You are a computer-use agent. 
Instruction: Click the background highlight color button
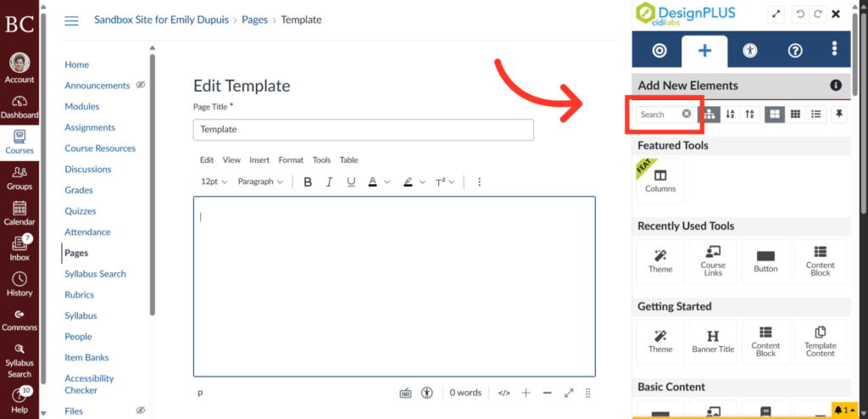click(408, 182)
